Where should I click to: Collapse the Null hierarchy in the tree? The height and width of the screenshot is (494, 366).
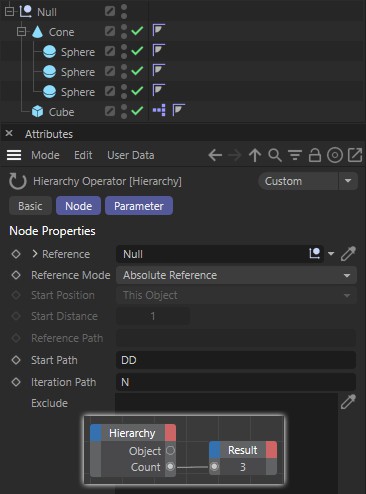pos(9,11)
